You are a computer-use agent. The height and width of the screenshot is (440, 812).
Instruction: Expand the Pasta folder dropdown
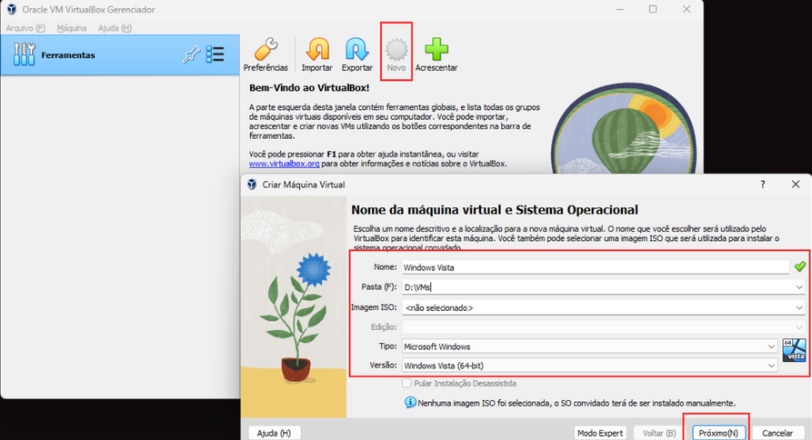pyautogui.click(x=799, y=287)
